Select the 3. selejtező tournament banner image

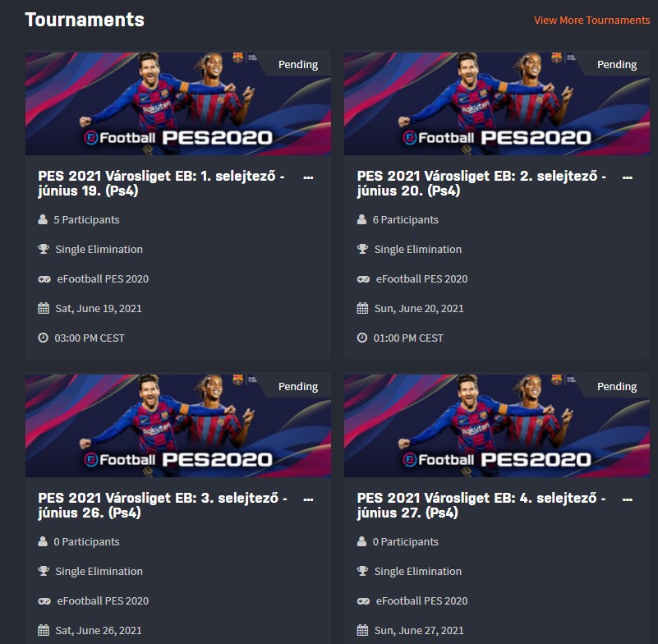(x=178, y=426)
